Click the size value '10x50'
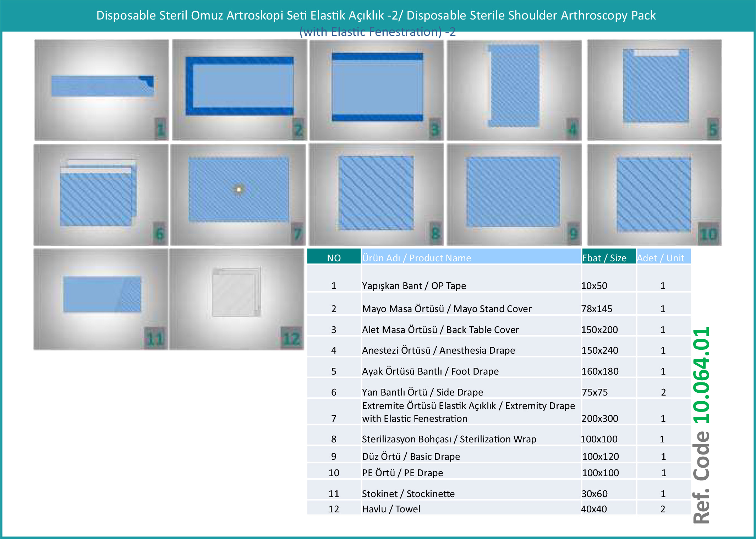 (594, 285)
